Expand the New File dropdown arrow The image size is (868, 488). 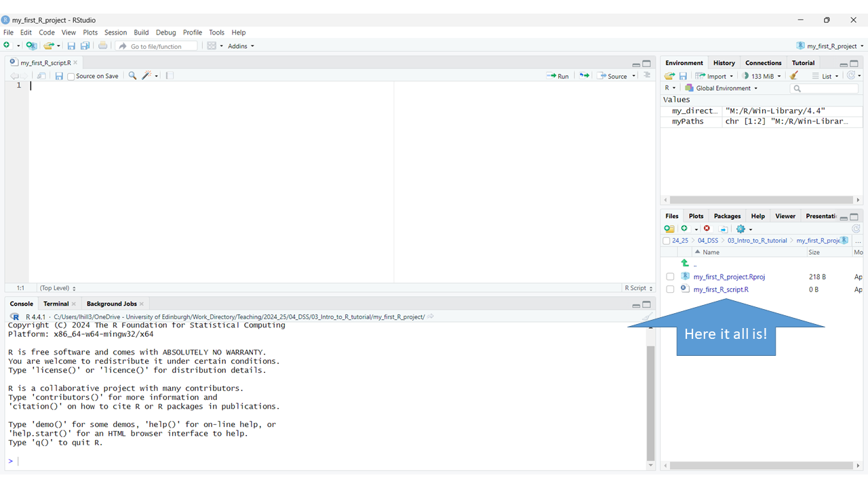(18, 46)
